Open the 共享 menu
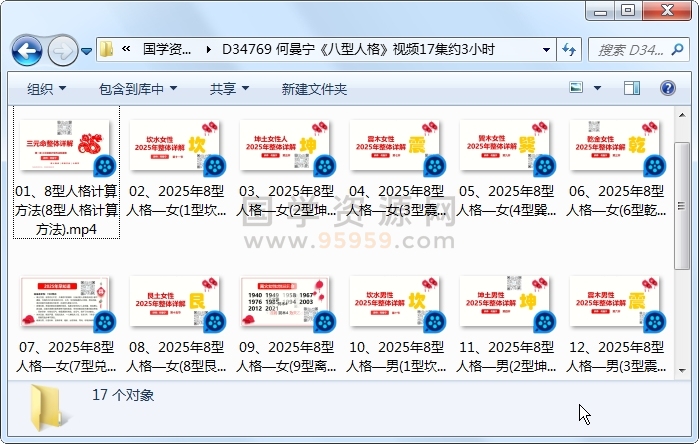The width and height of the screenshot is (699, 444). (229, 89)
